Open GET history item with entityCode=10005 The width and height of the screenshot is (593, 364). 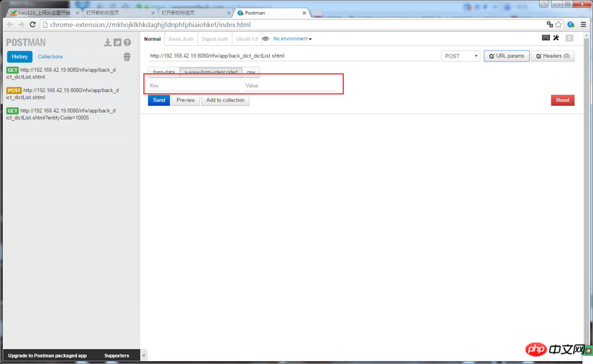62,114
